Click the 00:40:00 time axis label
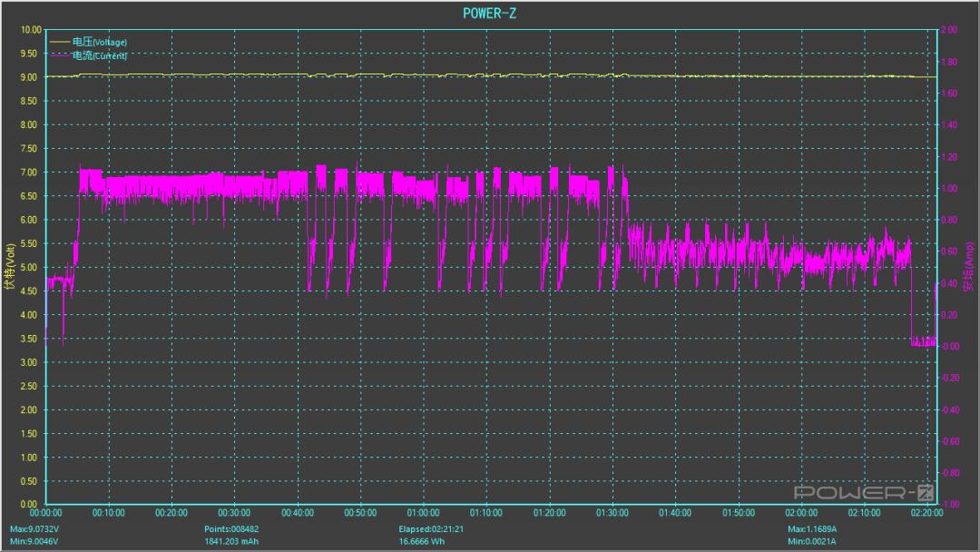This screenshot has width=980, height=552. [298, 513]
